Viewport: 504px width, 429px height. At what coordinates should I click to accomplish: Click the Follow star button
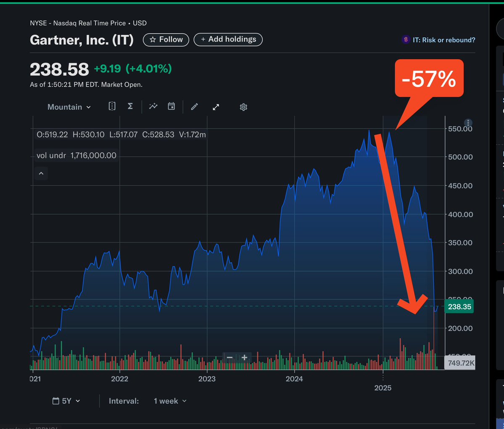pos(166,39)
